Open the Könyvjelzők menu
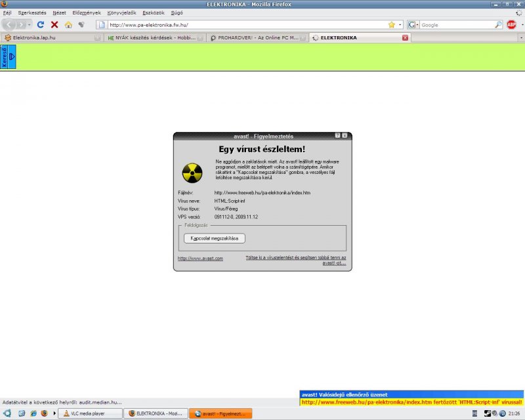The width and height of the screenshot is (525, 420). [x=121, y=12]
